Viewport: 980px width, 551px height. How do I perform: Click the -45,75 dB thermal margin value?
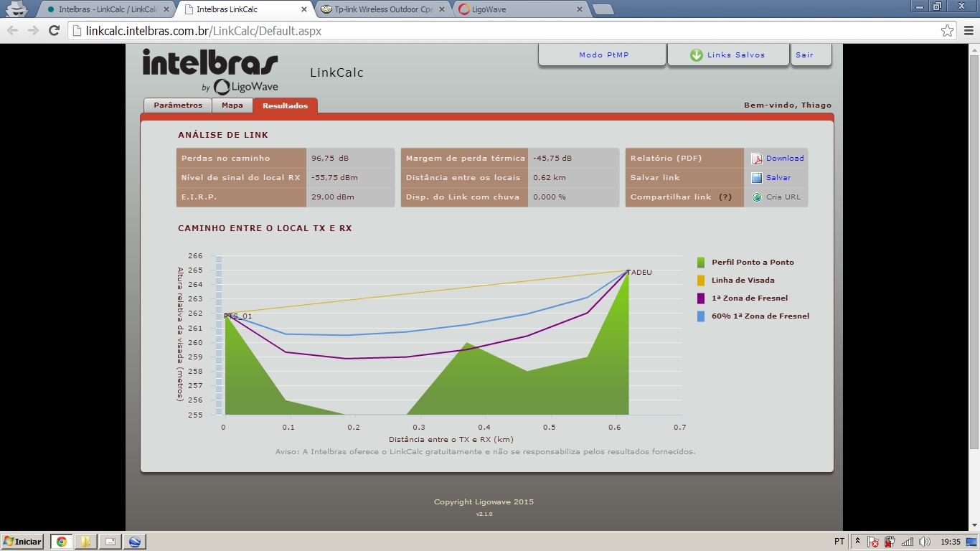coord(552,159)
